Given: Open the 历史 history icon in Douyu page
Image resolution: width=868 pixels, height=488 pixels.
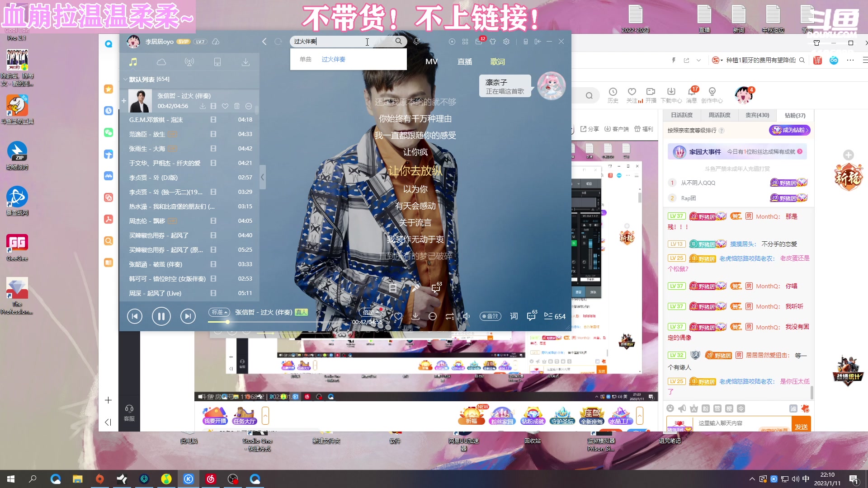Looking at the screenshot, I should 613,95.
